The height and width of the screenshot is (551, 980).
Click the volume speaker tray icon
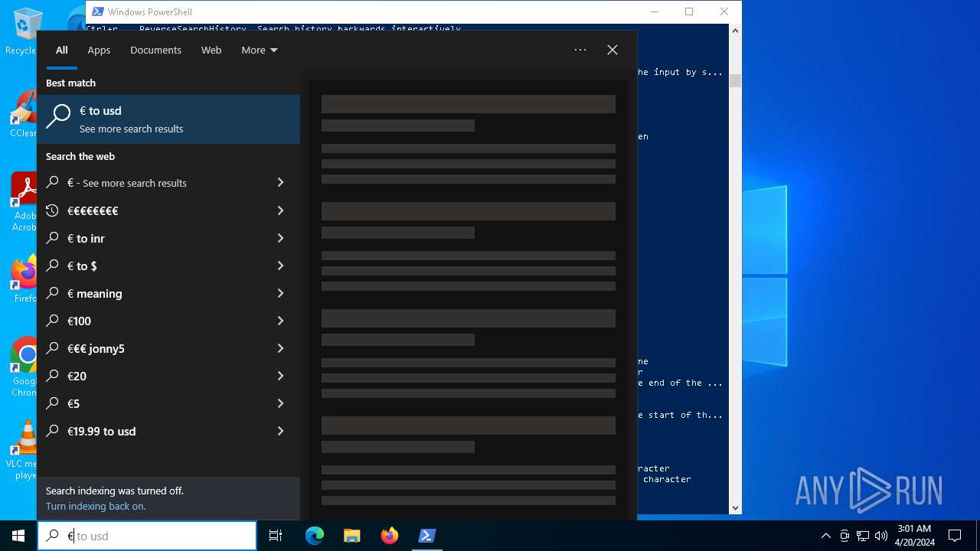(881, 536)
